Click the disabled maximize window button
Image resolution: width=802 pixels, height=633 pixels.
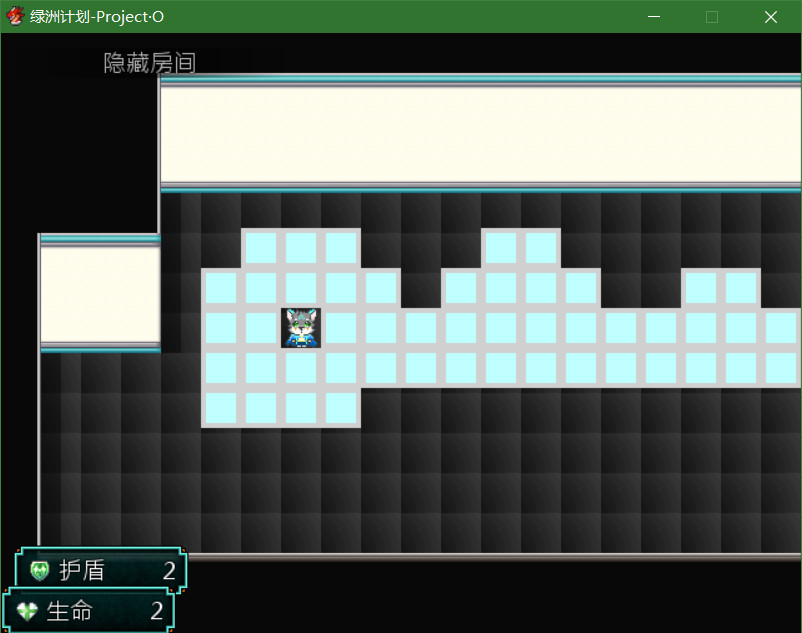[x=712, y=17]
